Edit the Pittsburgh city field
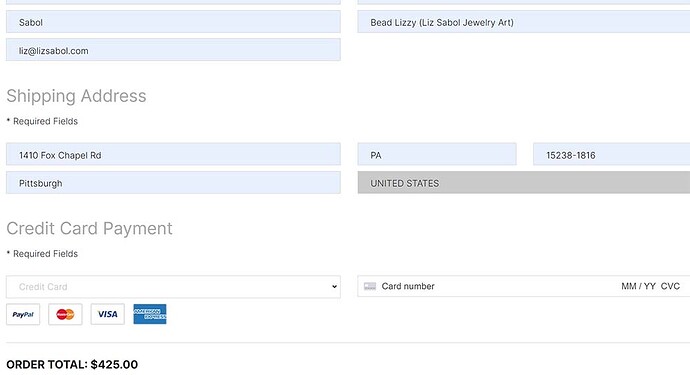Viewport: 690px width, 375px height. 173,183
